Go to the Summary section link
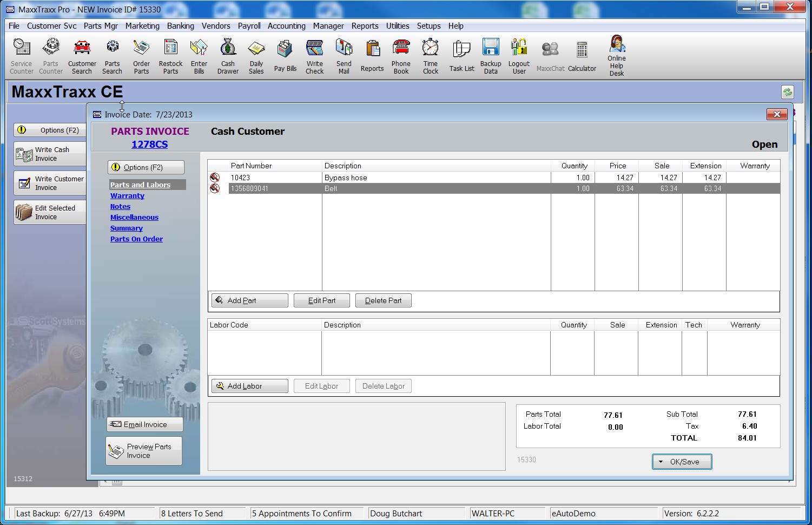The width and height of the screenshot is (812, 525). coord(126,228)
